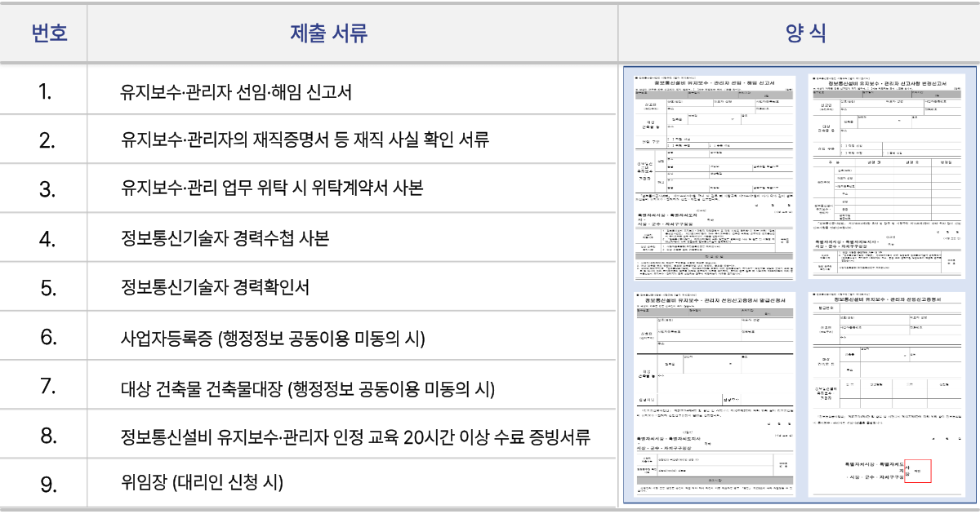980x514 pixels.
Task: Click the 위탁계약서 사본 row text
Action: 272,189
